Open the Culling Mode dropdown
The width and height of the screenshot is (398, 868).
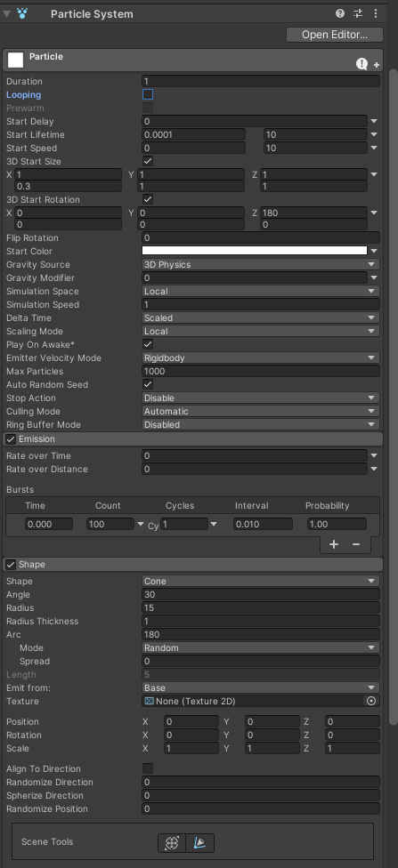click(261, 411)
